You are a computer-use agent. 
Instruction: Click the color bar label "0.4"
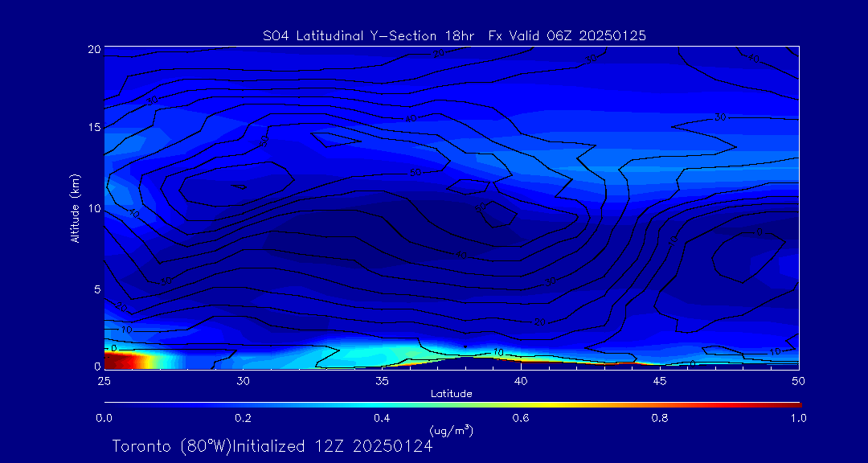(x=382, y=418)
